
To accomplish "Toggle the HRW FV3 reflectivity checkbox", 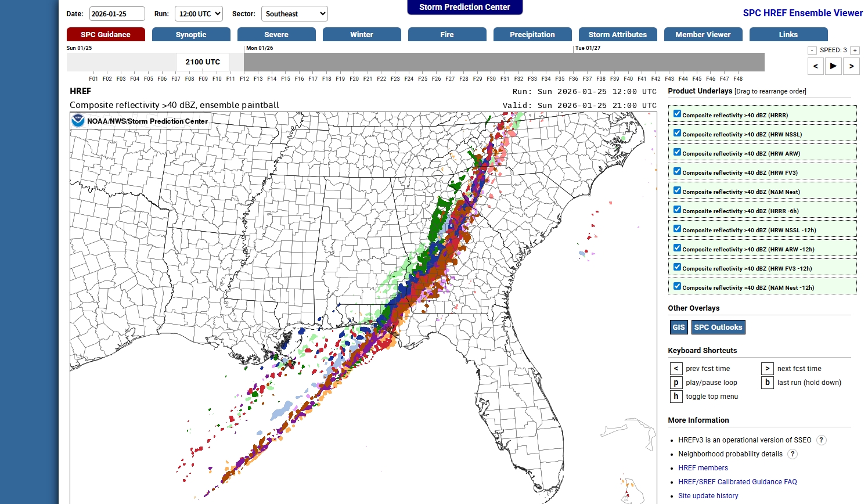I will point(677,171).
